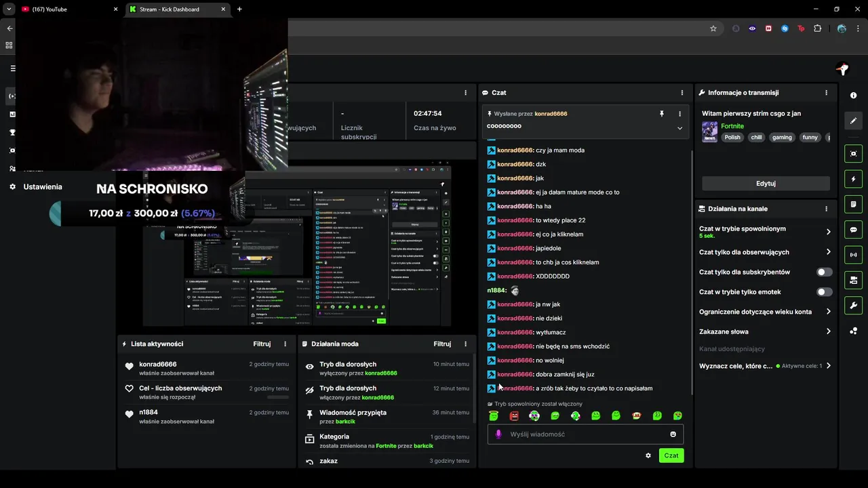Click the three-dots cluster icon in right sidebar
This screenshot has height=488, width=868.
[x=853, y=331]
